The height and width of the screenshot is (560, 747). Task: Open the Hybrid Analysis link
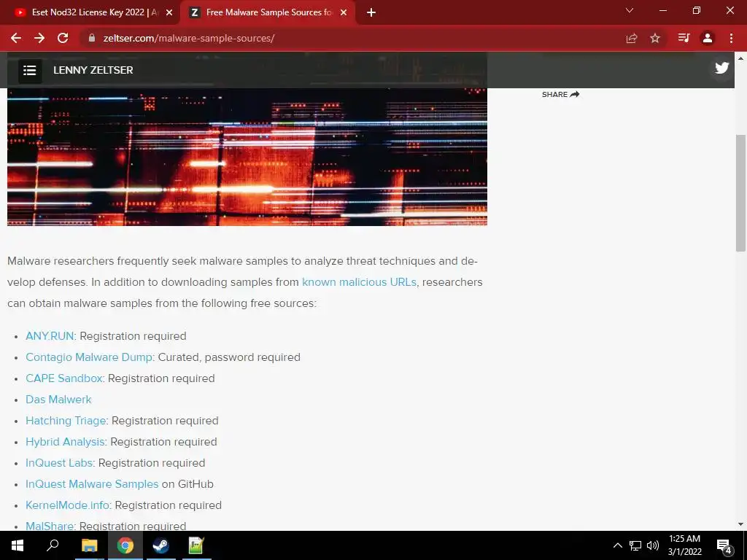65,442
